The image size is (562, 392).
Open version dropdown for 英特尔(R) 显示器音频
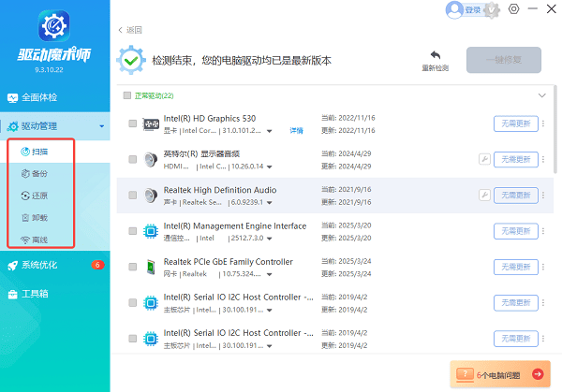coord(269,167)
